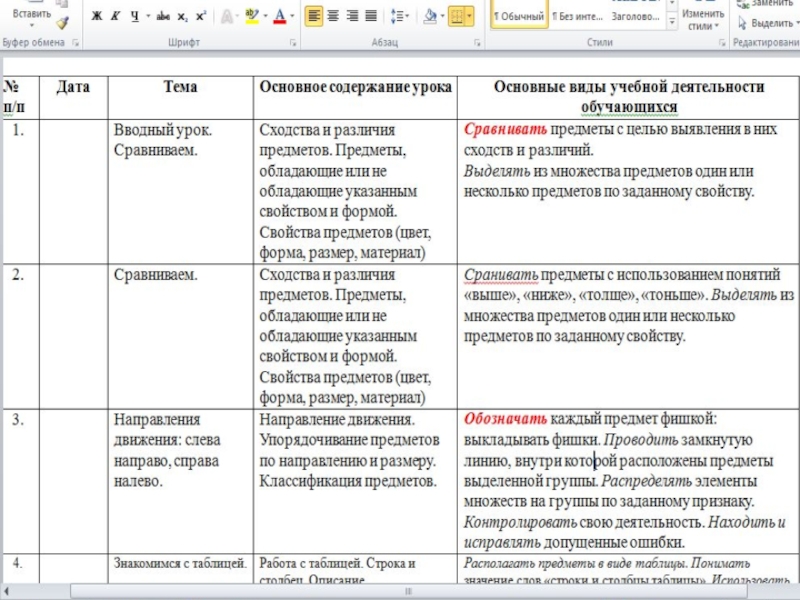
Task: Apply yellow text highlight color
Action: pos(252,16)
